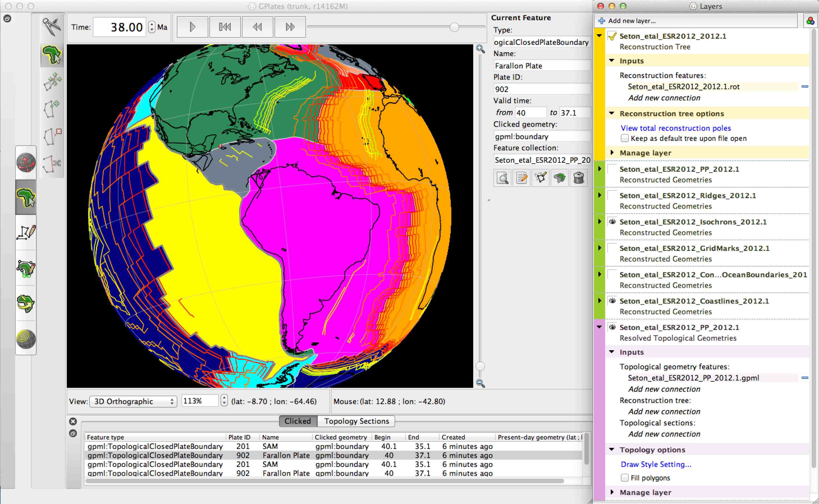Delete current feature with trash icon

[x=579, y=178]
